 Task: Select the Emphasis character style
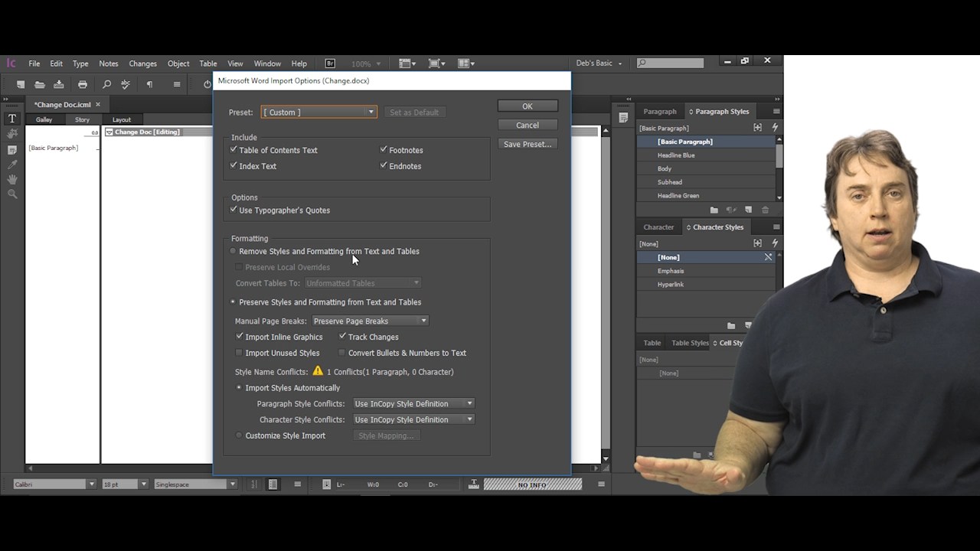click(706, 271)
